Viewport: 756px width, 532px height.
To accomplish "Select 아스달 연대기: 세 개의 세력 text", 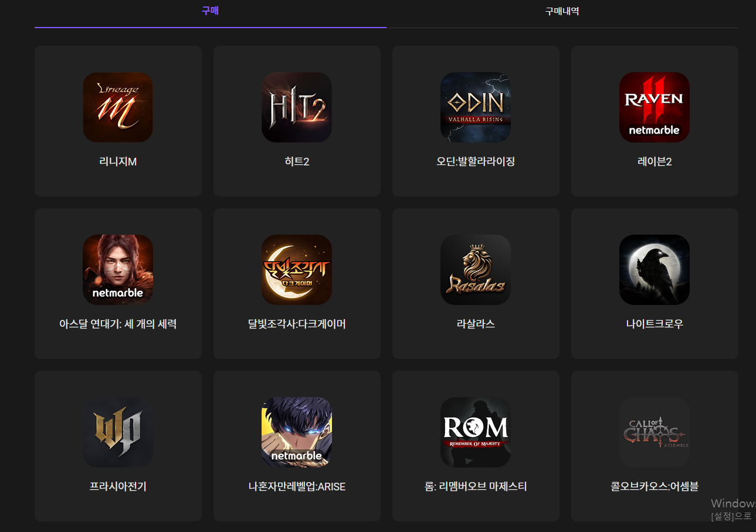I will 118,324.
